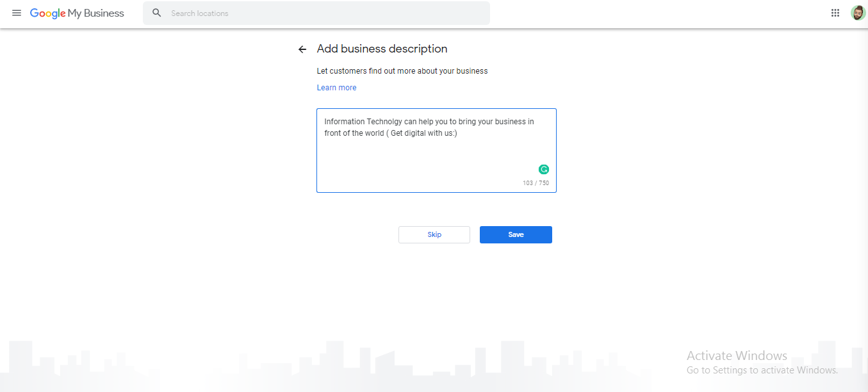Click the 'My Business' header text
Viewport: 868px width, 392px height.
tap(96, 13)
